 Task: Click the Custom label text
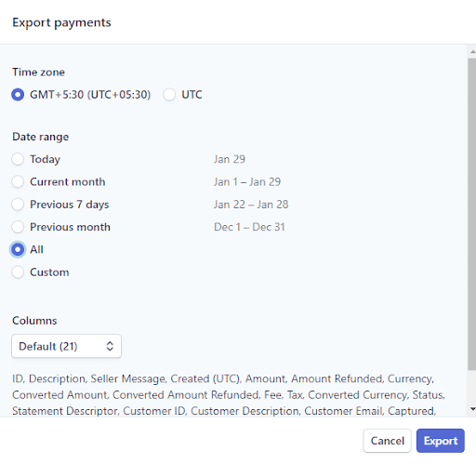49,272
